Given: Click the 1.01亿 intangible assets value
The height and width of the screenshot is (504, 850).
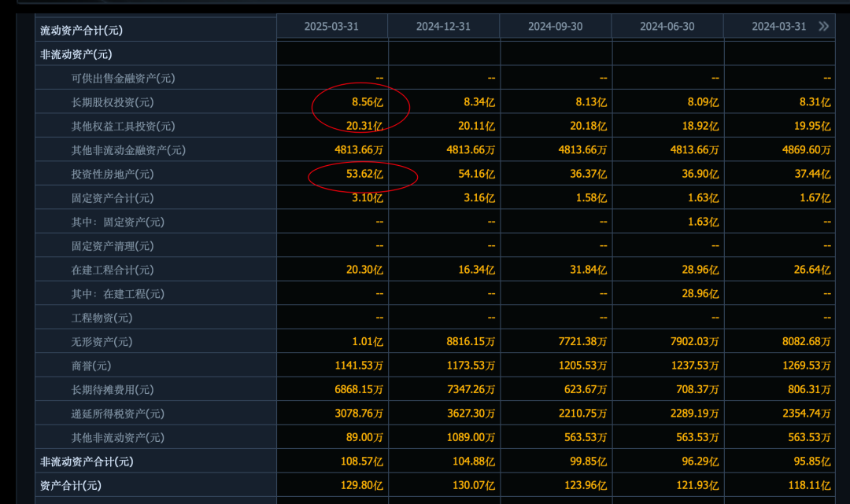Looking at the screenshot, I should tap(367, 341).
